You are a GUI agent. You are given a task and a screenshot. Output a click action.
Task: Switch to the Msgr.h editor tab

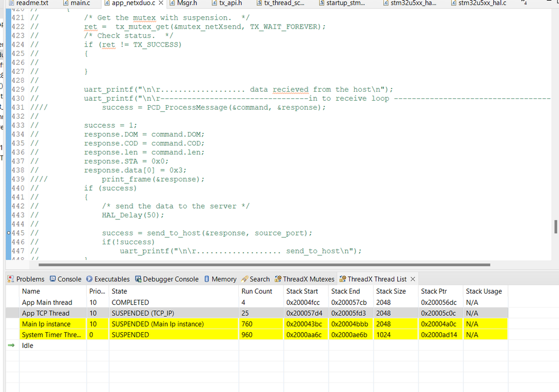pos(184,3)
